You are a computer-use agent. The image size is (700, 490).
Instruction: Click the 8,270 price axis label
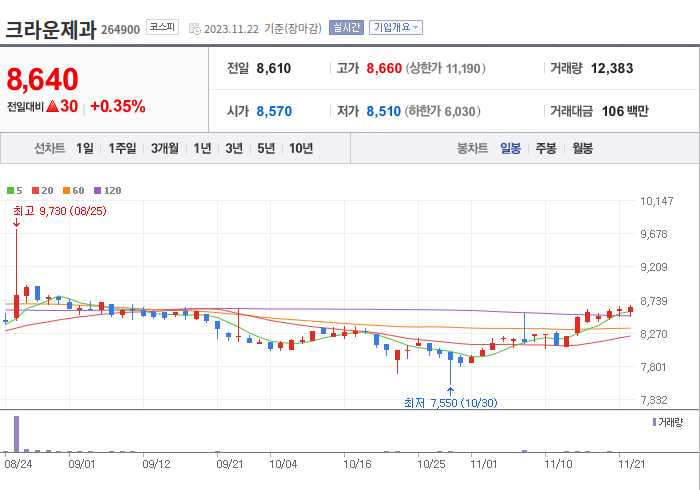[654, 334]
